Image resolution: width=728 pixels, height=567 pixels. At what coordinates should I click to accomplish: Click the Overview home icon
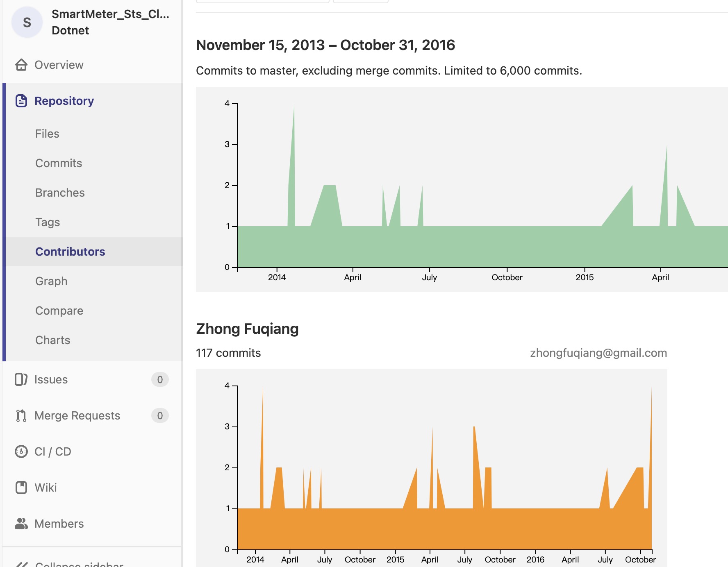click(21, 65)
